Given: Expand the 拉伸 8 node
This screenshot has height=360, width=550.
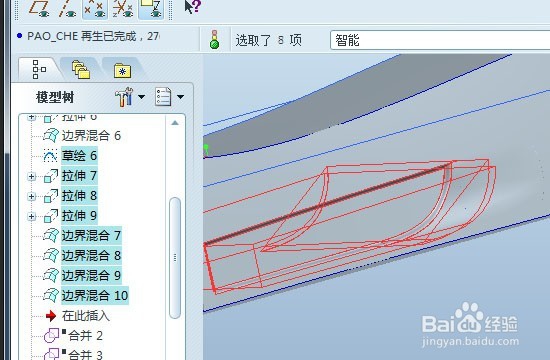Looking at the screenshot, I should (x=32, y=196).
